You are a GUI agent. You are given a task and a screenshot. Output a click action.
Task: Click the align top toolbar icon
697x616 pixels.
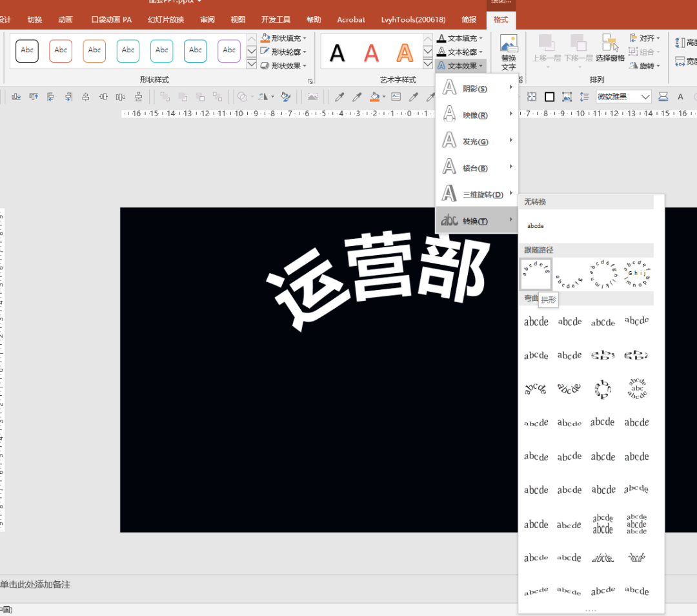34,96
